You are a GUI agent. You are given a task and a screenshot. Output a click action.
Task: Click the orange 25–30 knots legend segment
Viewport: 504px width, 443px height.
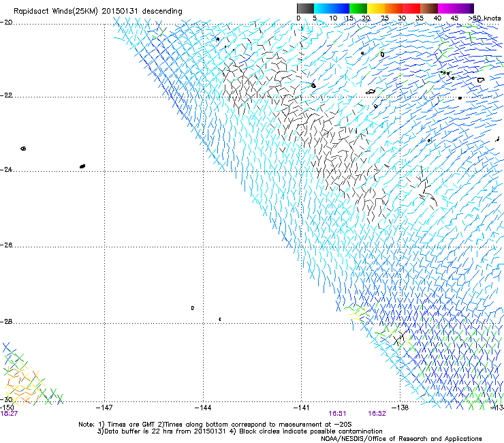coord(394,8)
